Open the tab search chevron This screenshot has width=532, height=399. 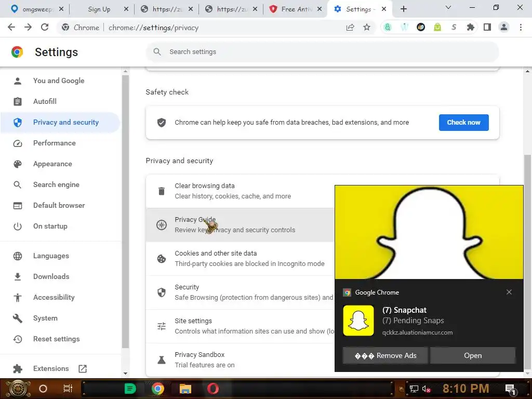448,7
